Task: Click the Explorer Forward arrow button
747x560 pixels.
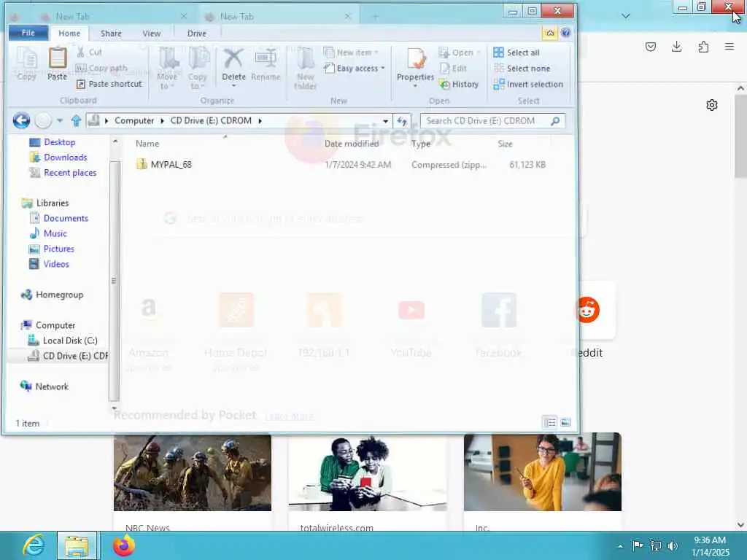Action: [43, 120]
